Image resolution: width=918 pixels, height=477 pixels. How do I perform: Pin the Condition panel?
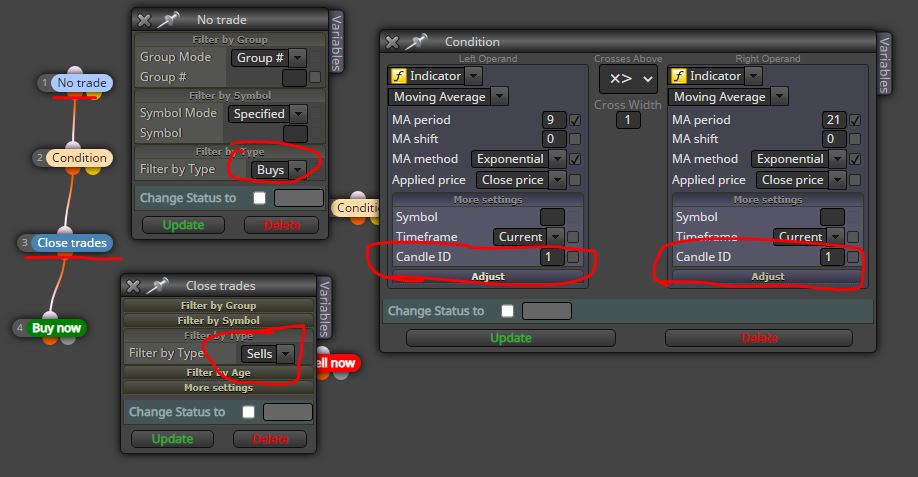click(x=416, y=42)
